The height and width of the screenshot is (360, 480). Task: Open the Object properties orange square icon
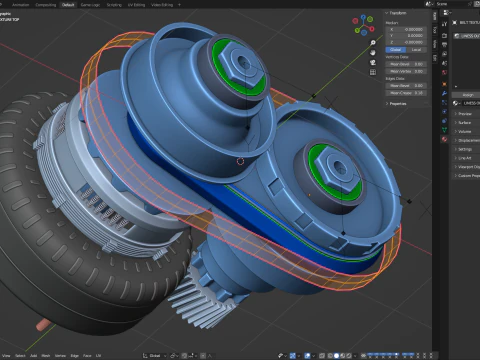(445, 84)
